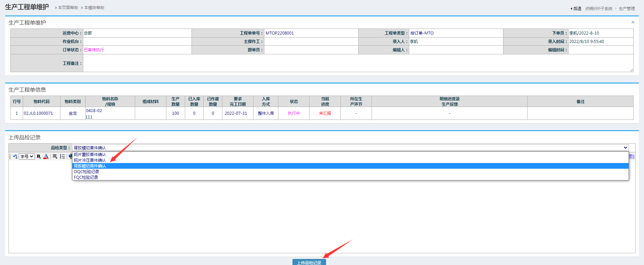This screenshot has height=265, width=644.
Task: Open the font color picker
Action: (x=46, y=156)
